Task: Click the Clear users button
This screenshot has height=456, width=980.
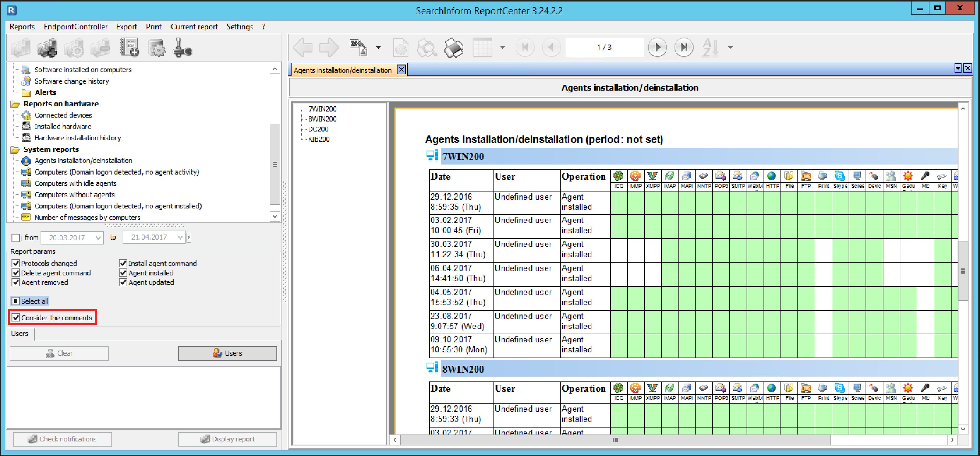Action: (59, 353)
